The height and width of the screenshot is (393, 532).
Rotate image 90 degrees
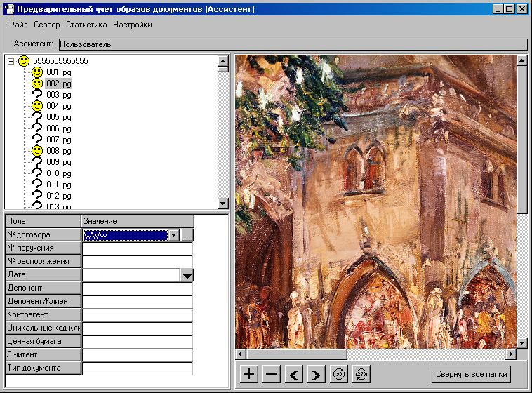(x=339, y=374)
